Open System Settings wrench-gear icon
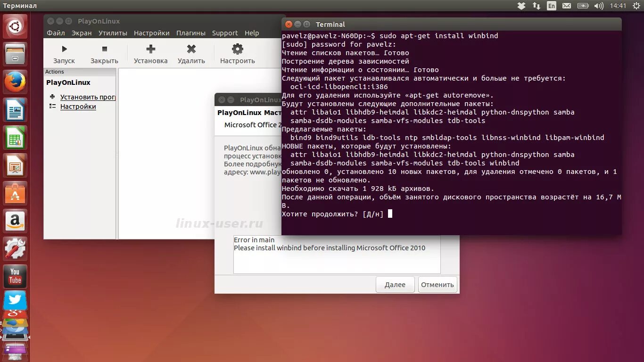The height and width of the screenshot is (362, 644). tap(15, 249)
